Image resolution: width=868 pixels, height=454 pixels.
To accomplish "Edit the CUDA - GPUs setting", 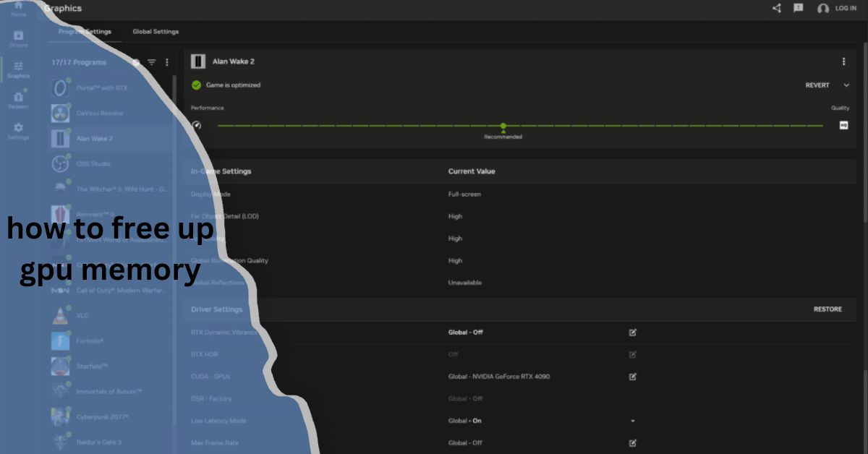I will click(633, 377).
